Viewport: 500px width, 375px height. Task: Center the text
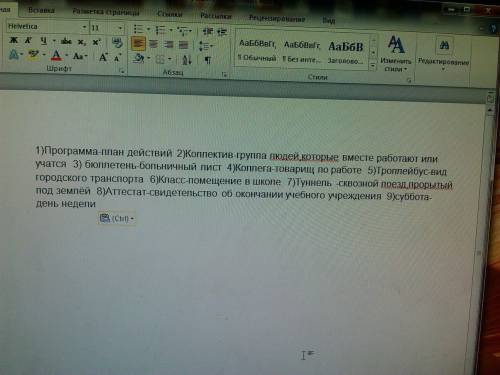[x=153, y=44]
